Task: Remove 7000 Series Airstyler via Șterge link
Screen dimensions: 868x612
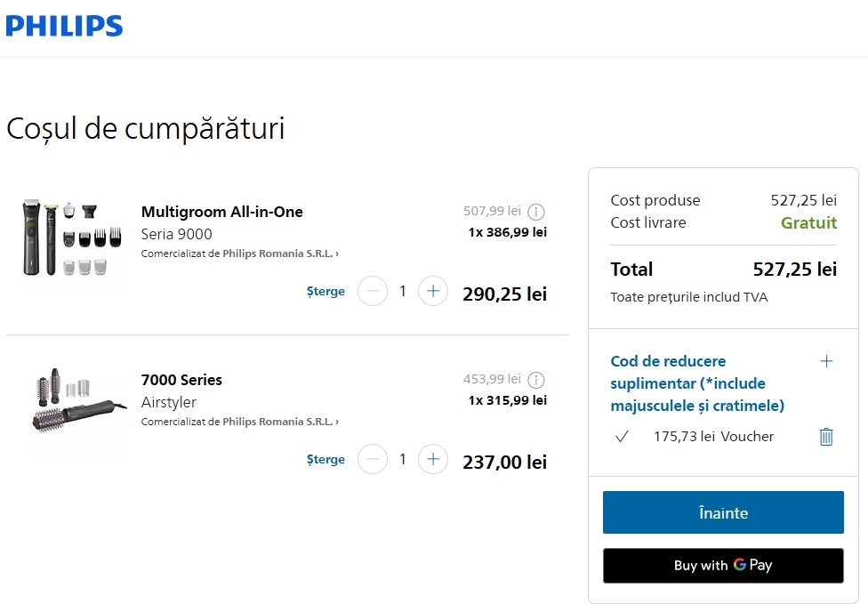Action: [325, 460]
